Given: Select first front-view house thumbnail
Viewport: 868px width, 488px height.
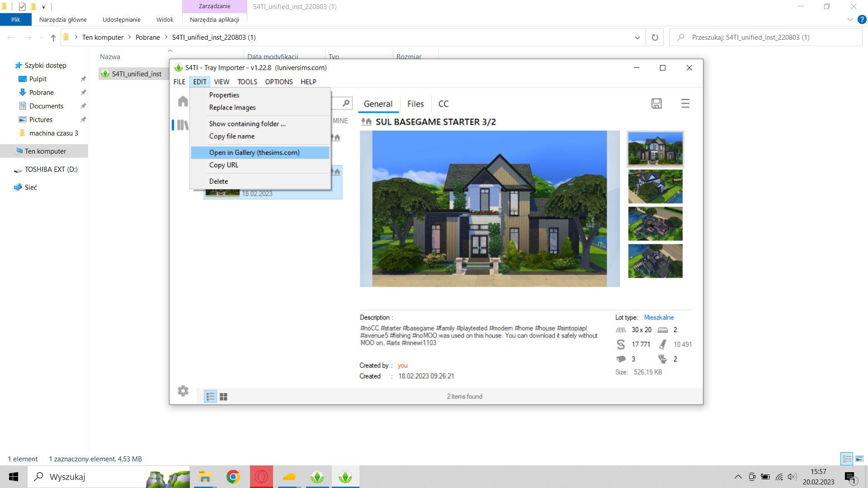Looking at the screenshot, I should [655, 149].
